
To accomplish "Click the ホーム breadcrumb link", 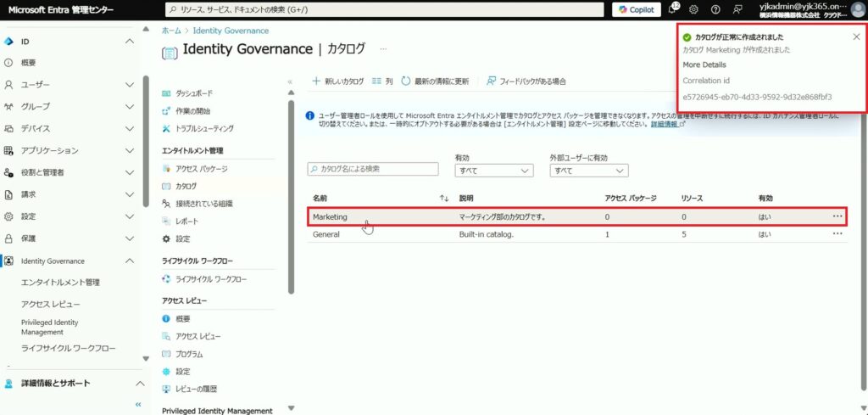I will (171, 31).
